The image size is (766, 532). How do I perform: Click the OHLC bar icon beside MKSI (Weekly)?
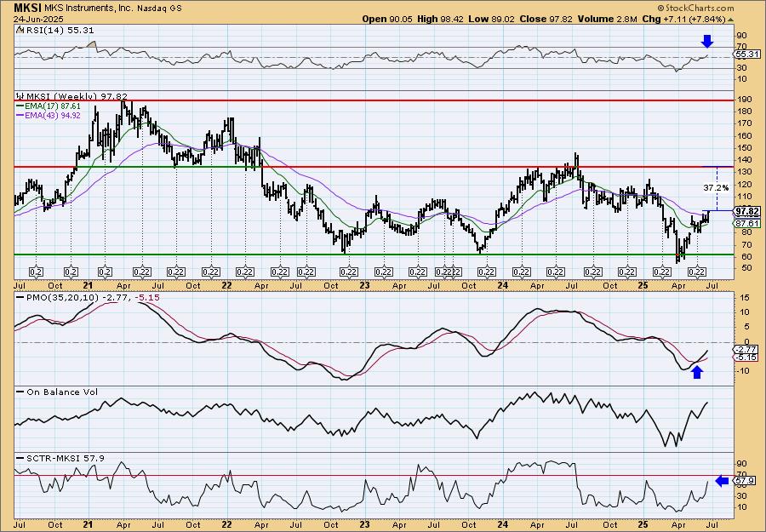pyautogui.click(x=21, y=96)
